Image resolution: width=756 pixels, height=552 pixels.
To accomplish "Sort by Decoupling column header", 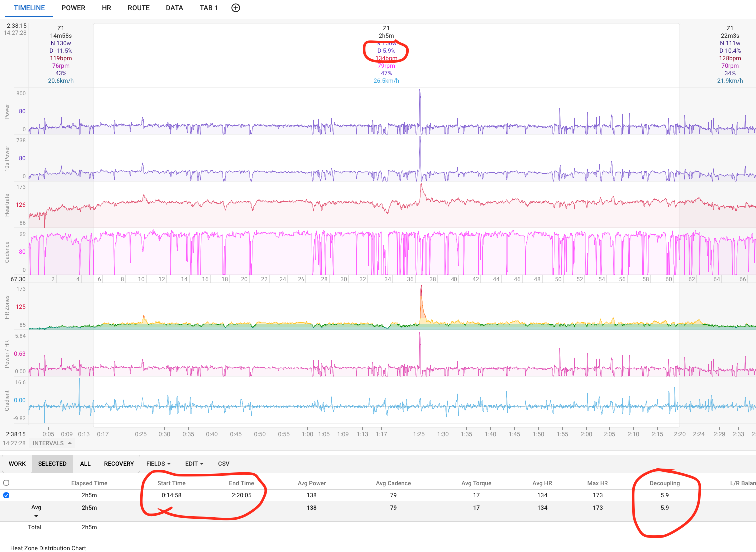I will pos(664,483).
